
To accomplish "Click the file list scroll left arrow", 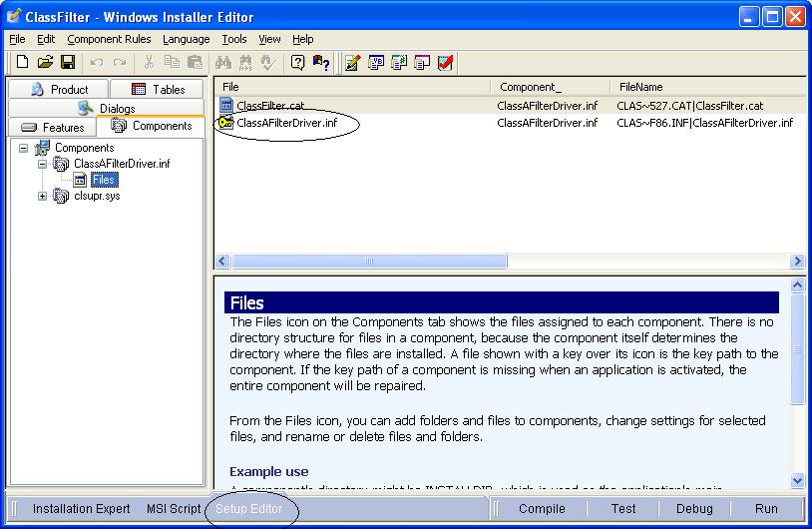I will pyautogui.click(x=222, y=262).
